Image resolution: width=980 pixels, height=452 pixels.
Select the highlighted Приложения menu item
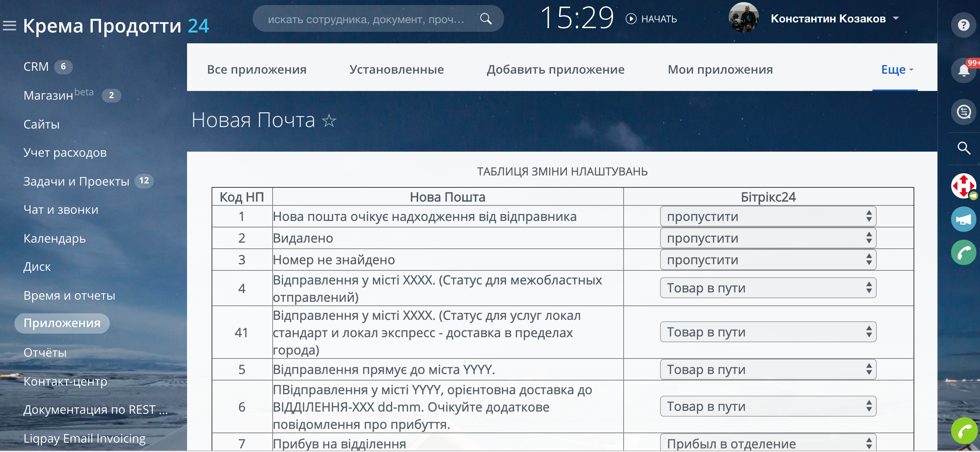(62, 323)
